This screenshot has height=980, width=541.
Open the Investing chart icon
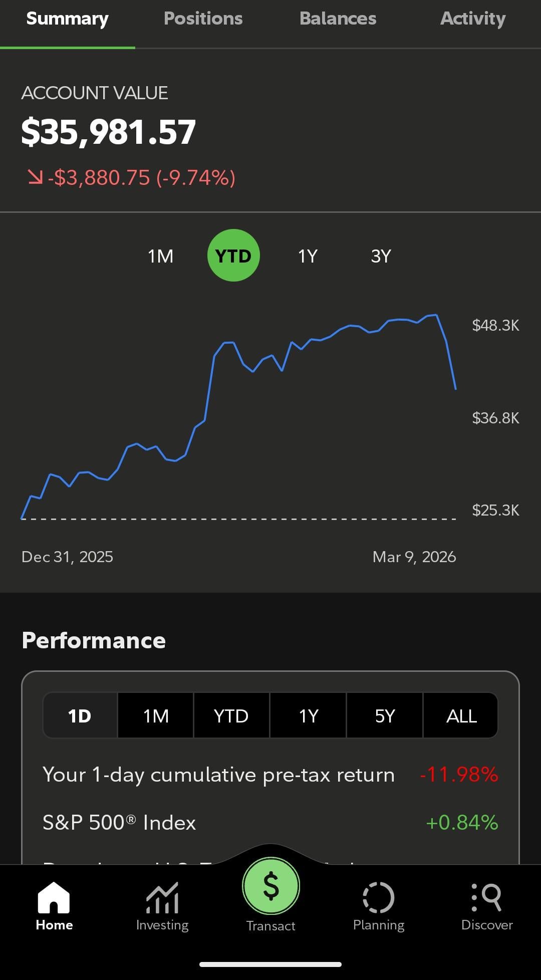point(162,898)
